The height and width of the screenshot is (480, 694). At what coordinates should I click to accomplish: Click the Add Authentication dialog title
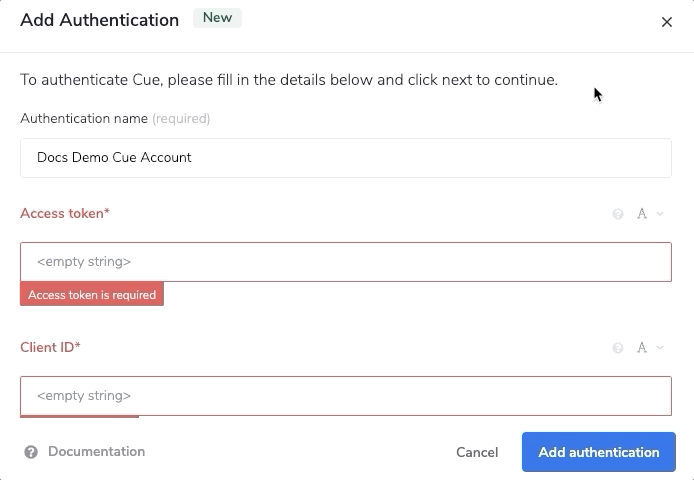(x=100, y=20)
